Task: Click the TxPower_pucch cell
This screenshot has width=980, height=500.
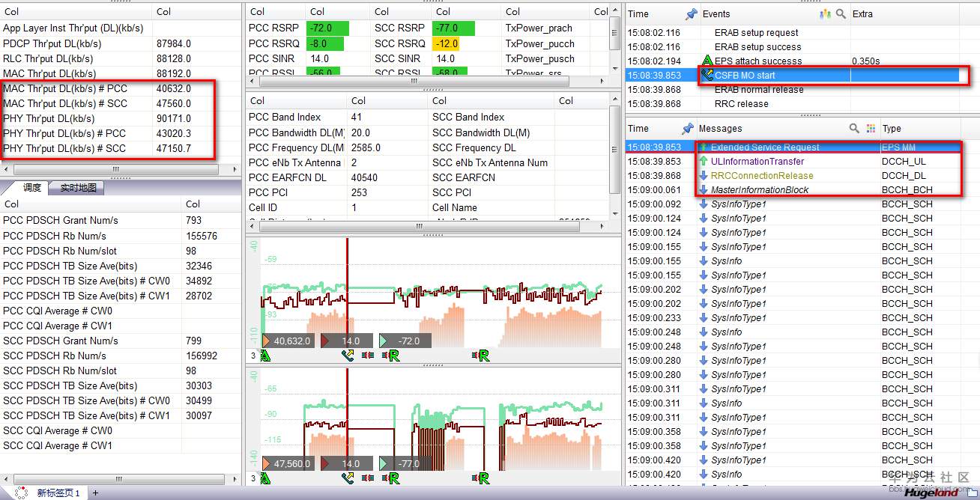Action: tap(539, 43)
